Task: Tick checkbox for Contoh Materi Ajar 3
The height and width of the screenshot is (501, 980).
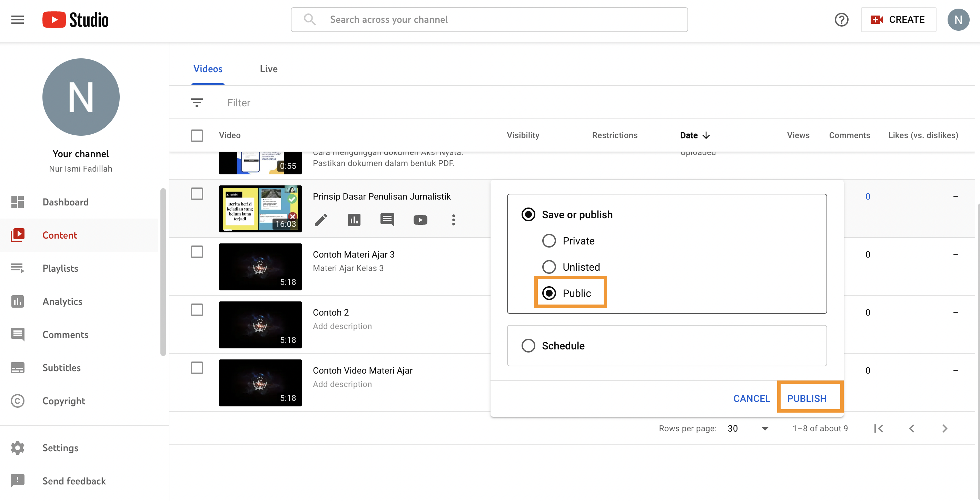Action: pyautogui.click(x=197, y=252)
